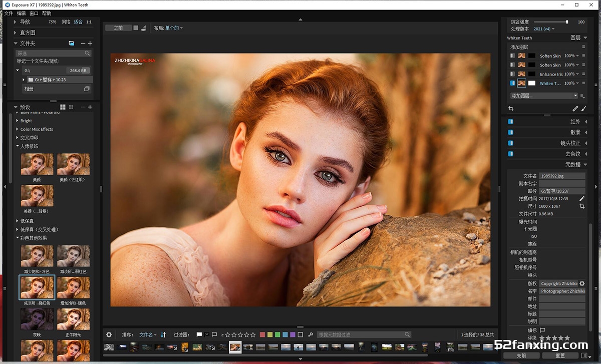This screenshot has height=364, width=601.
Task: Toggle the Enhance Iris layer on
Action: click(x=512, y=74)
